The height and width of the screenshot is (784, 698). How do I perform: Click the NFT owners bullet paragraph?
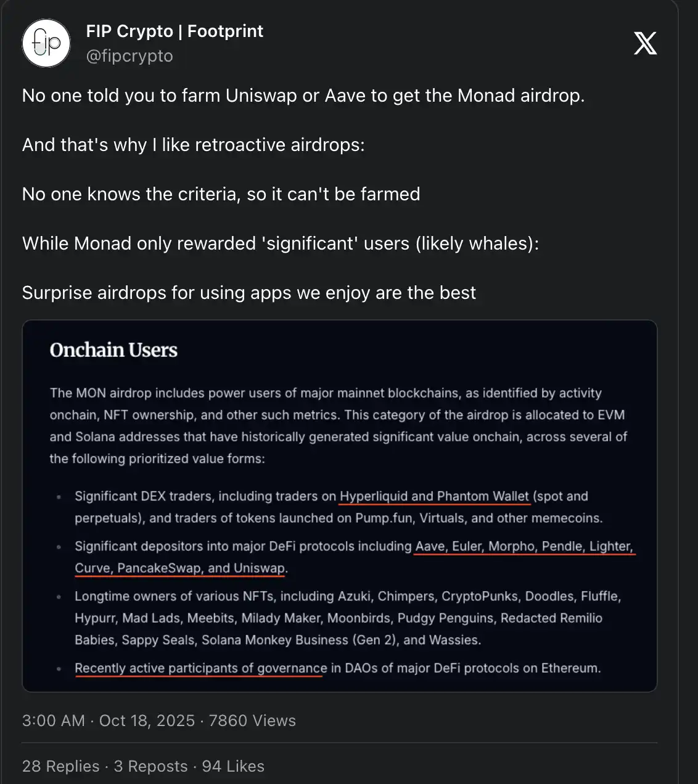347,618
